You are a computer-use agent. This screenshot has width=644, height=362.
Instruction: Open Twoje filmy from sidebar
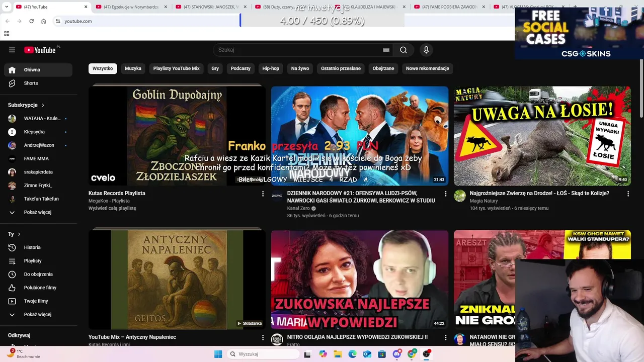[38, 301]
